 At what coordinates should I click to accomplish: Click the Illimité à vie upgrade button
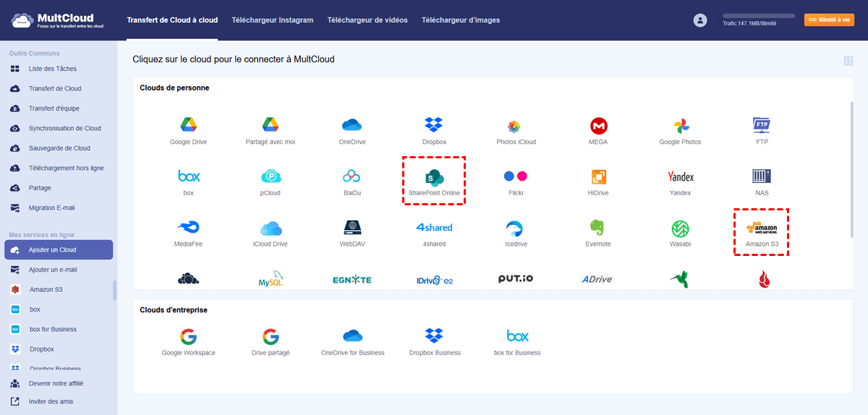pyautogui.click(x=829, y=20)
